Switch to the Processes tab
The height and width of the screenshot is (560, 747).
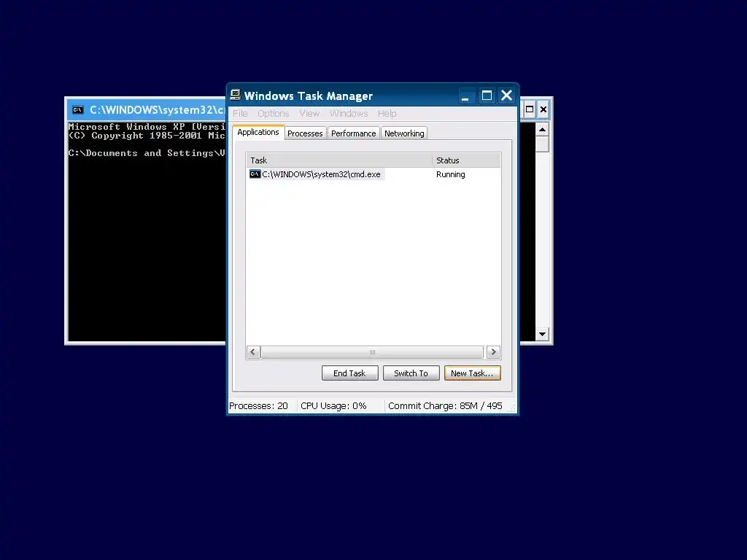click(305, 133)
